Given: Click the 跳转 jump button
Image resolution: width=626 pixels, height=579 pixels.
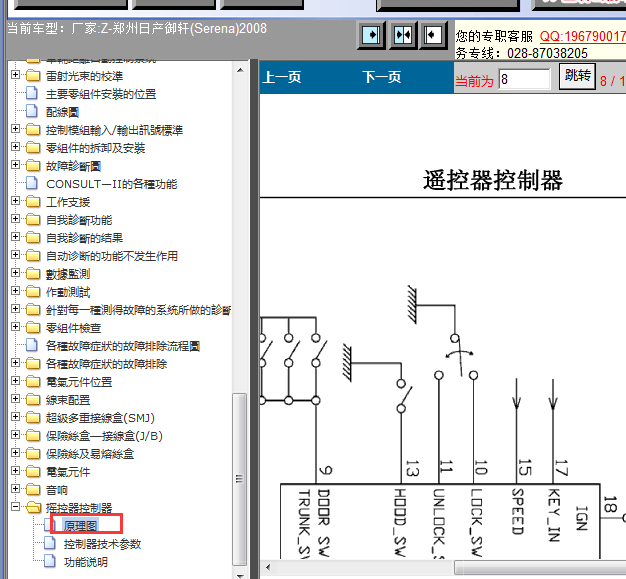Looking at the screenshot, I should coord(577,76).
